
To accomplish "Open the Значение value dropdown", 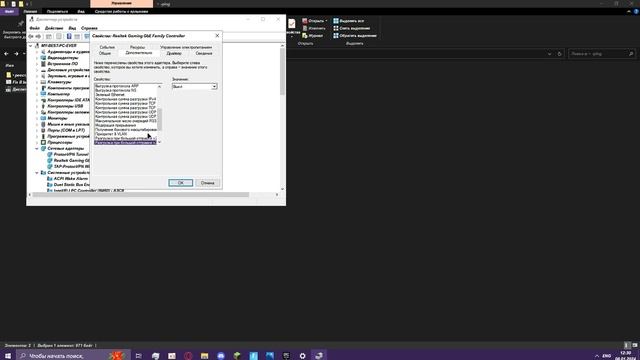I will pos(214,87).
